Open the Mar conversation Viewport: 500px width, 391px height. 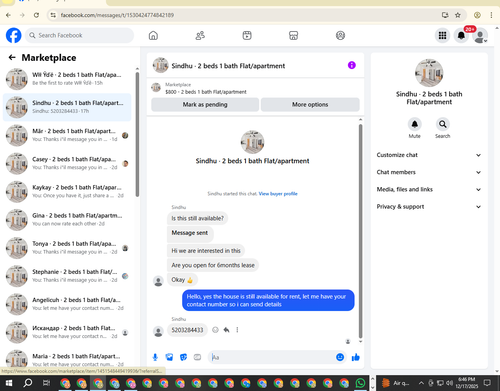point(67,135)
